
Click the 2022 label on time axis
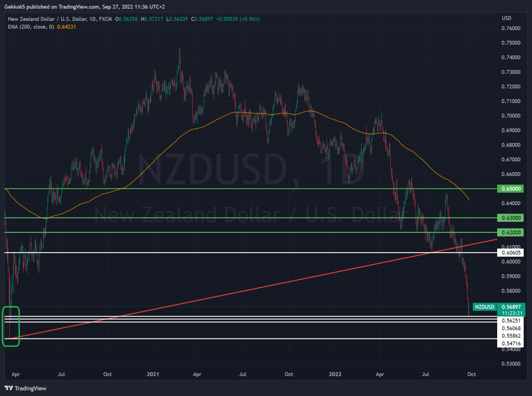coord(335,374)
